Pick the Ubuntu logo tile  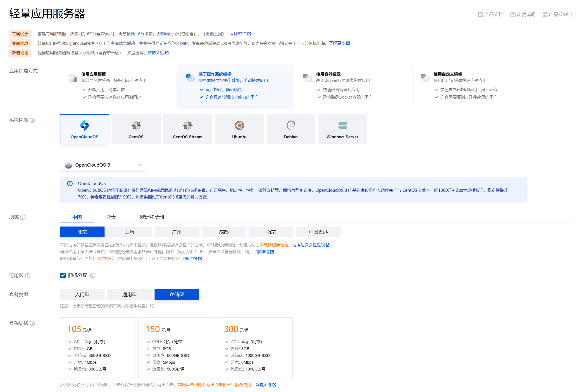click(x=239, y=126)
